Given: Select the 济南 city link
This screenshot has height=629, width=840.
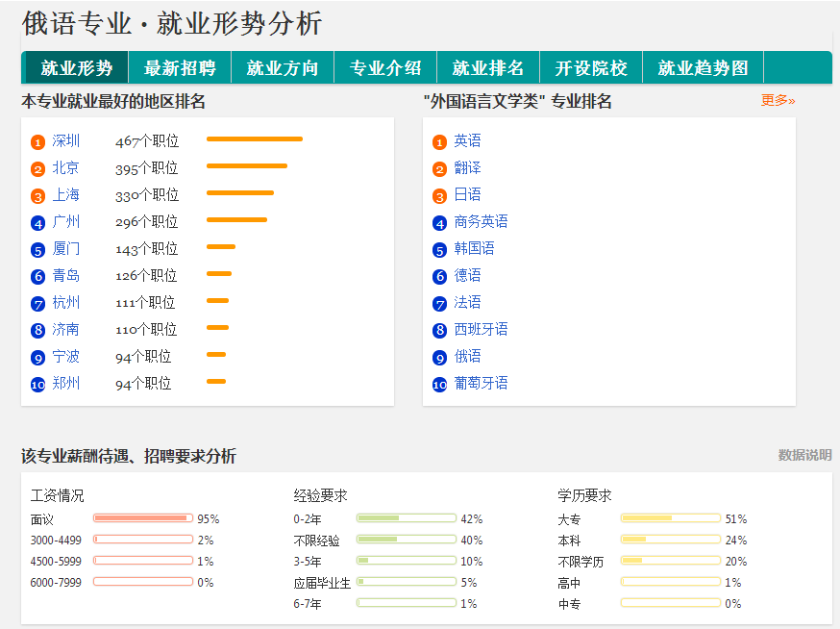Looking at the screenshot, I should (x=66, y=329).
